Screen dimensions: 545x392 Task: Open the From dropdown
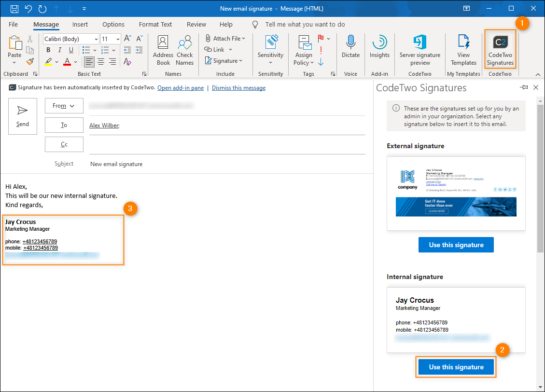pos(64,106)
